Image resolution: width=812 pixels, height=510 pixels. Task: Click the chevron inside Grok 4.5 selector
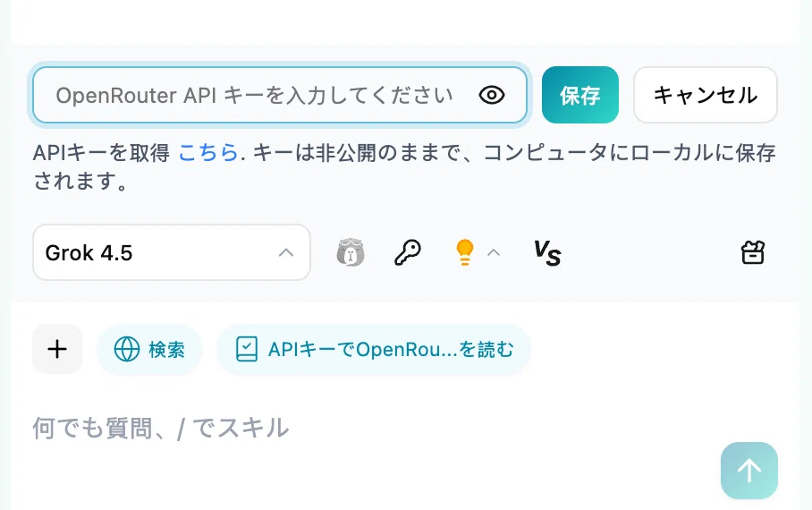click(x=286, y=253)
